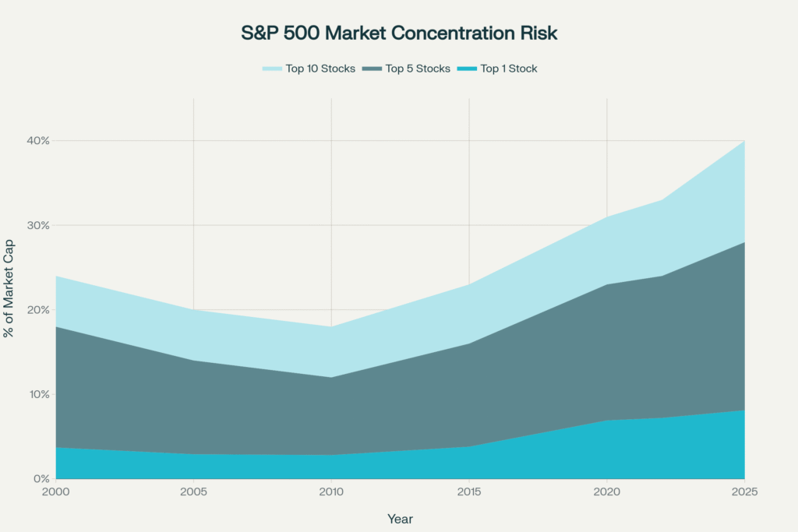This screenshot has height=532, width=798.
Task: Click the Top 5 Stocks legend color swatch
Action: [372, 69]
